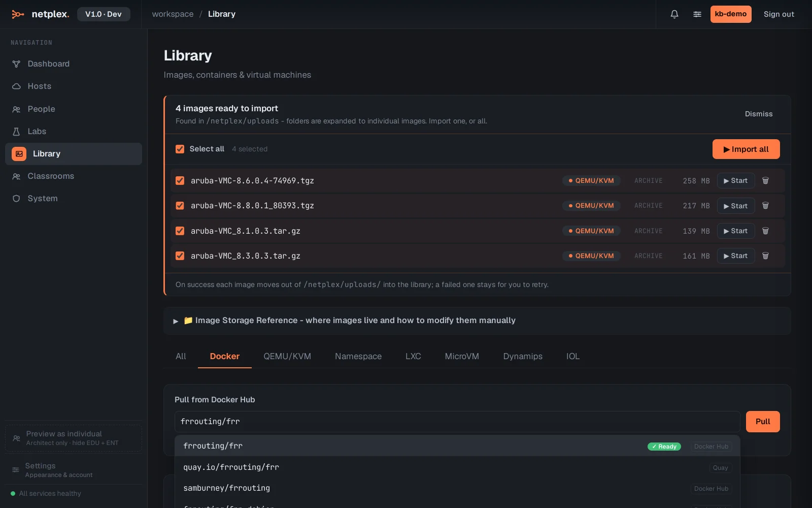Open Labs in the navigation
Screen dimensions: 812x508
tap(74, 132)
